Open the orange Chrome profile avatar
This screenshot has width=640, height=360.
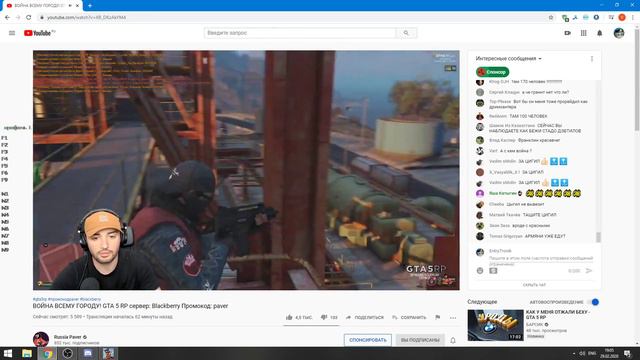pyautogui.click(x=622, y=18)
